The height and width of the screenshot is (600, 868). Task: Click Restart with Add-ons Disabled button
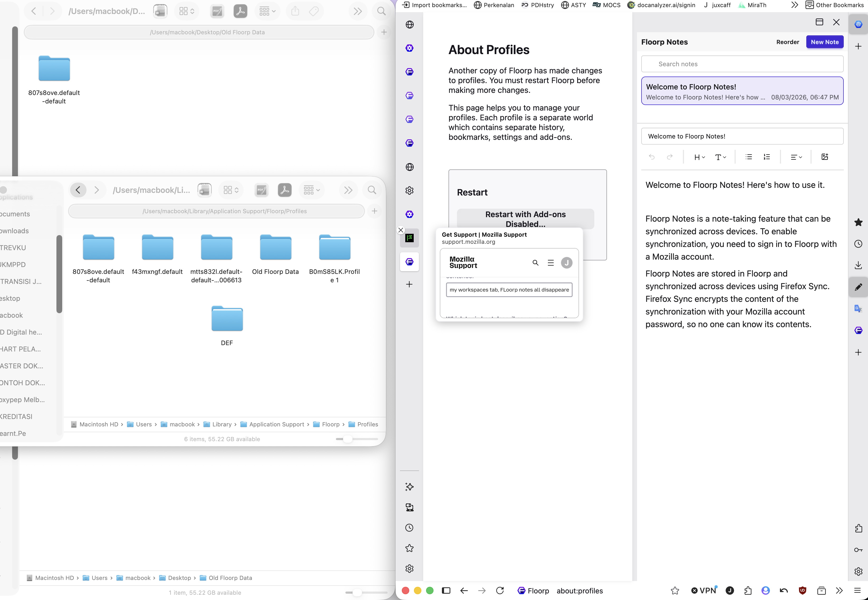[x=525, y=219]
